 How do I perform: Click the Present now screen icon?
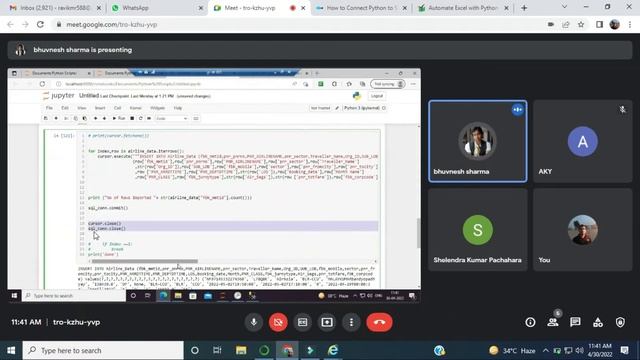[x=327, y=322]
